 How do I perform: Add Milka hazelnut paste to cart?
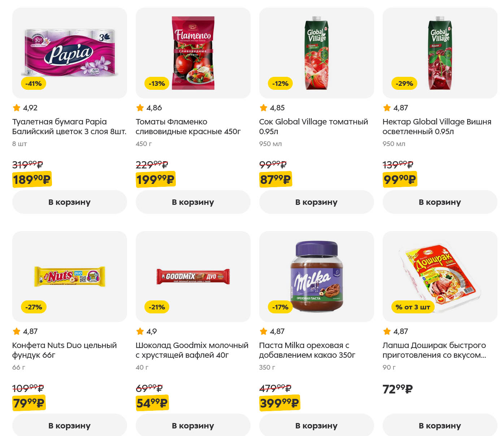click(x=317, y=426)
